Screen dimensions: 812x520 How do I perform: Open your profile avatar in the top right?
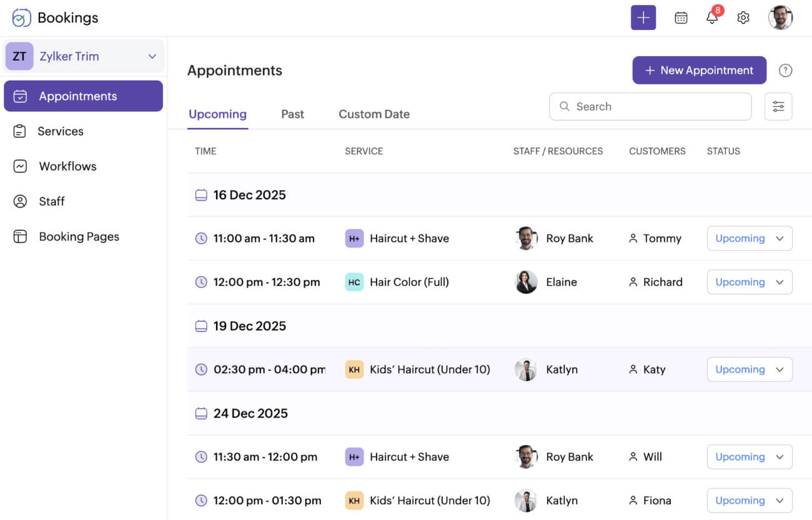point(781,17)
